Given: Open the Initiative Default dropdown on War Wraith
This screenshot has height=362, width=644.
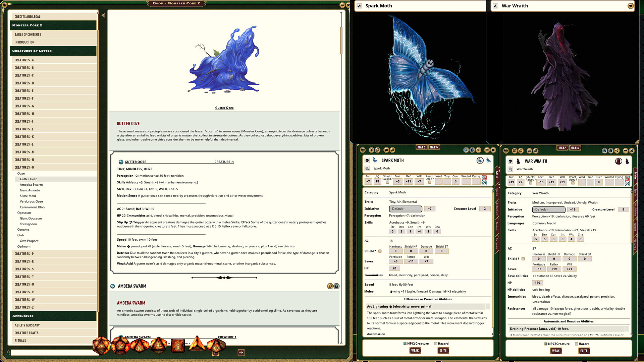Looking at the screenshot, I should 548,209.
